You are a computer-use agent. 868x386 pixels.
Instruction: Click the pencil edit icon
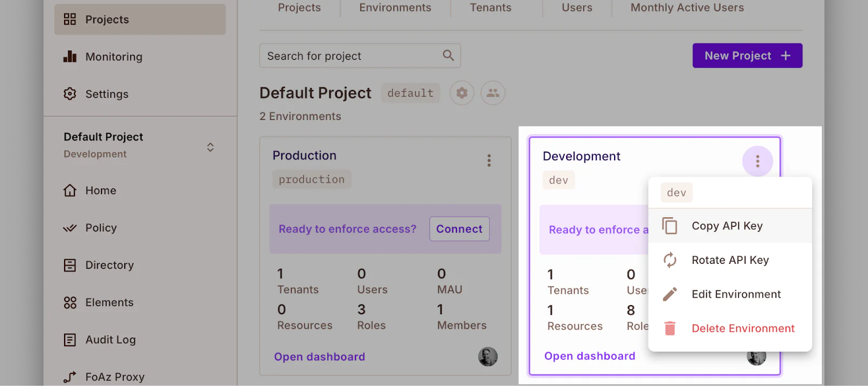(670, 294)
